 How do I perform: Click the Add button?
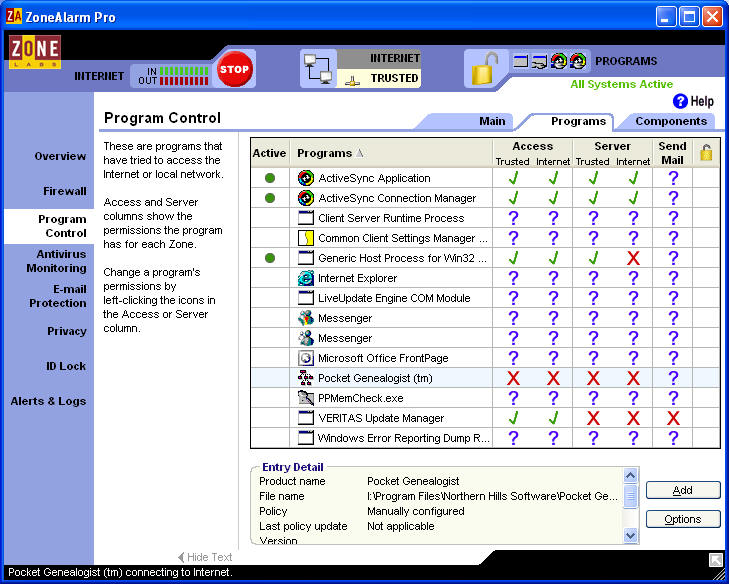(683, 490)
